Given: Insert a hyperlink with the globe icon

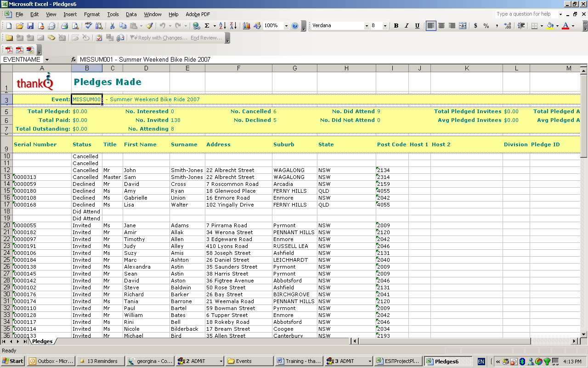Looking at the screenshot, I should 197,26.
